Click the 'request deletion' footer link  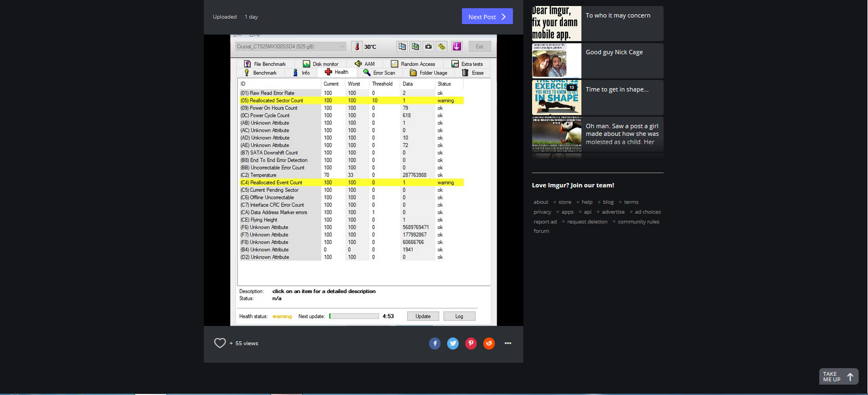[x=587, y=222]
